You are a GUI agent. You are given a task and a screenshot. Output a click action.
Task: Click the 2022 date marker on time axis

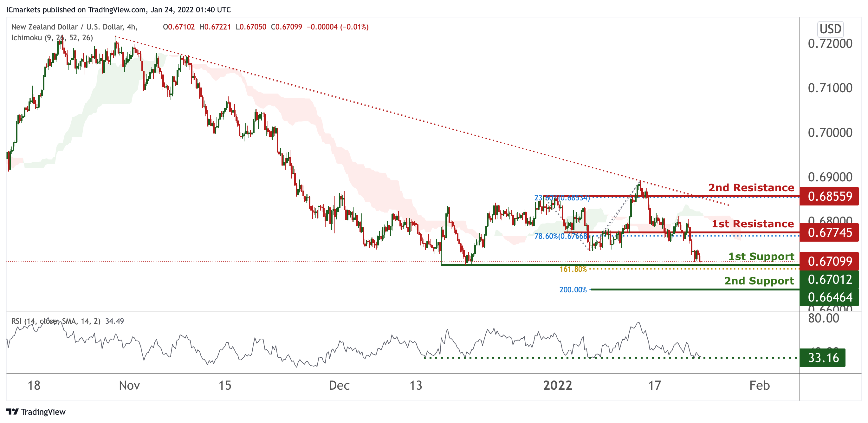tap(558, 385)
